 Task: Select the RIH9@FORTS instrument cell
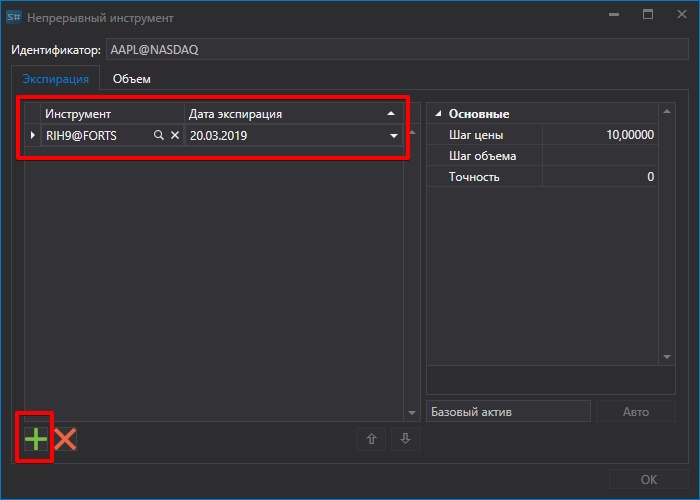click(112, 135)
